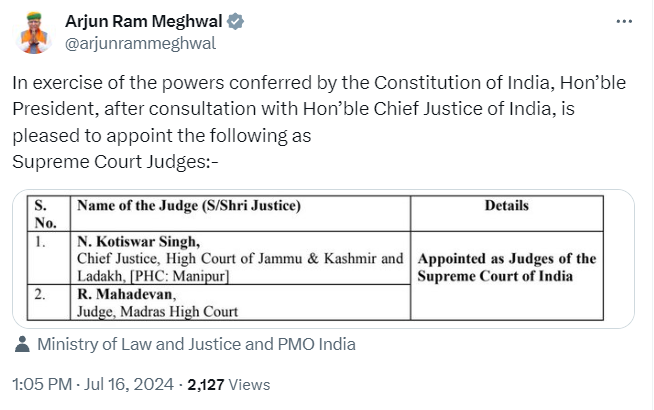Click the High Court of Jammu & Kashmir line
Viewport: 654px width, 410px height.
(240, 258)
